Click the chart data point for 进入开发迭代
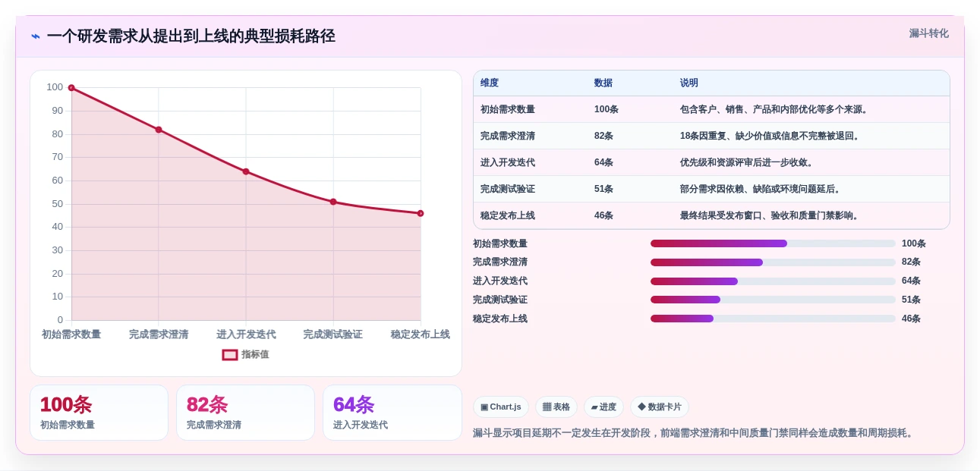 [246, 171]
